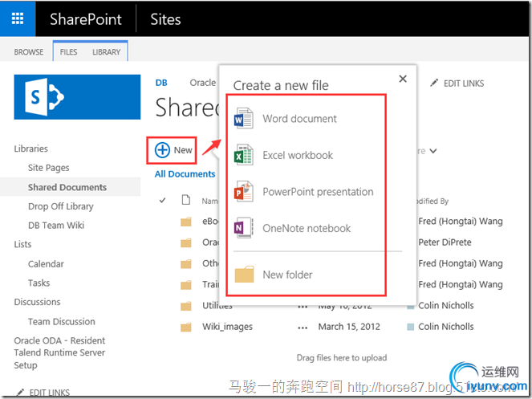Click the New folder icon
The height and width of the screenshot is (399, 532).
point(244,275)
